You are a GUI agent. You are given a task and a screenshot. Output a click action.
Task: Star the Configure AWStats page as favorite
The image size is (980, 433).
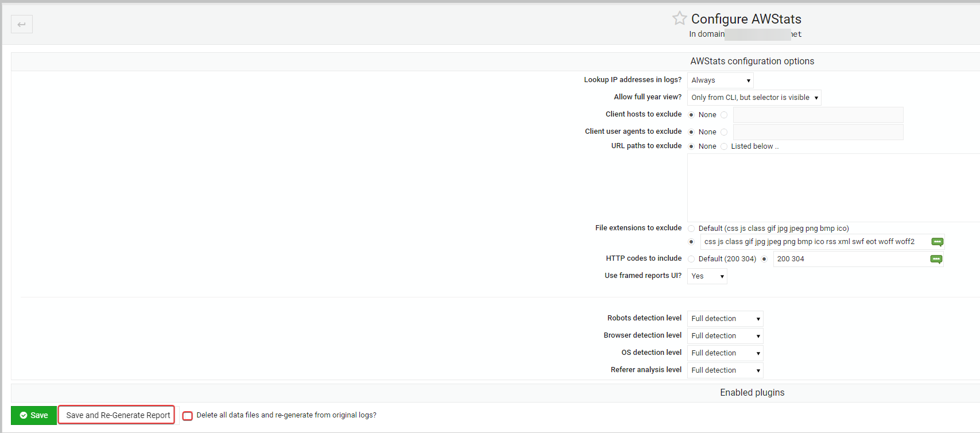point(679,18)
